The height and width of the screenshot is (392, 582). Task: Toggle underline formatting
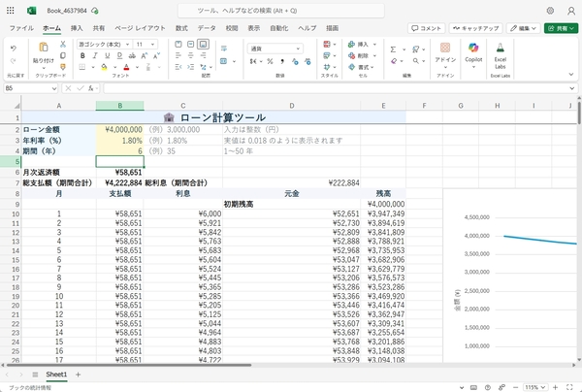pos(108,56)
